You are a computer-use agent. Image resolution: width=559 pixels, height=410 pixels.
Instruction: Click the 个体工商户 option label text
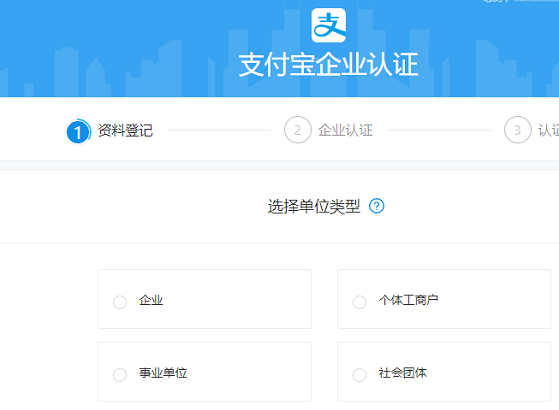click(x=408, y=300)
